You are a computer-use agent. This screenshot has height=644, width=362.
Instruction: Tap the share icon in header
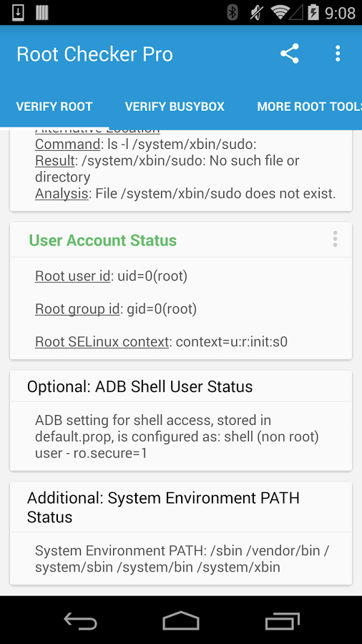coord(290,54)
